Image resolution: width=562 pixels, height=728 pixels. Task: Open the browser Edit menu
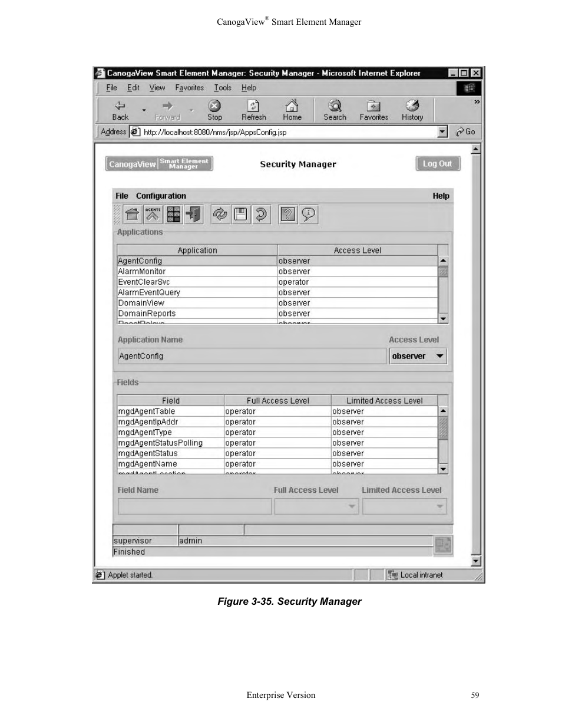pyautogui.click(x=133, y=88)
